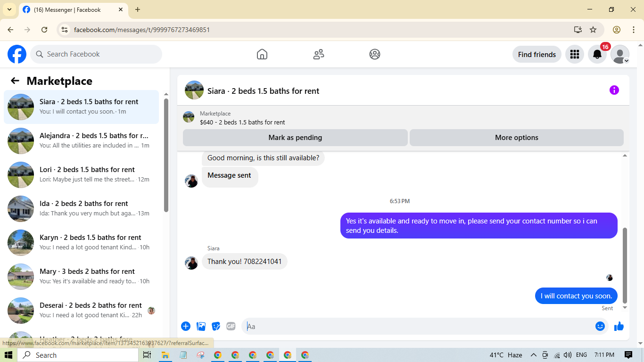The width and height of the screenshot is (644, 362).
Task: Send a thumbs-up like
Action: click(x=619, y=326)
